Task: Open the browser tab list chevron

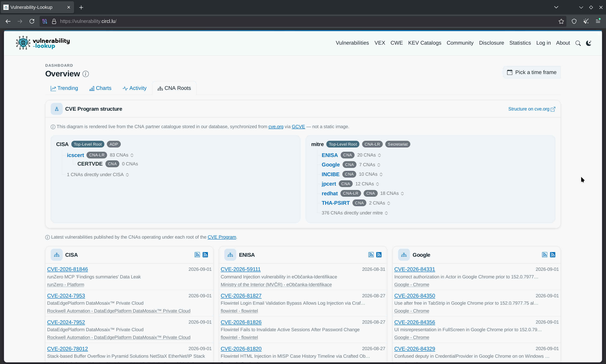Action: pyautogui.click(x=556, y=7)
